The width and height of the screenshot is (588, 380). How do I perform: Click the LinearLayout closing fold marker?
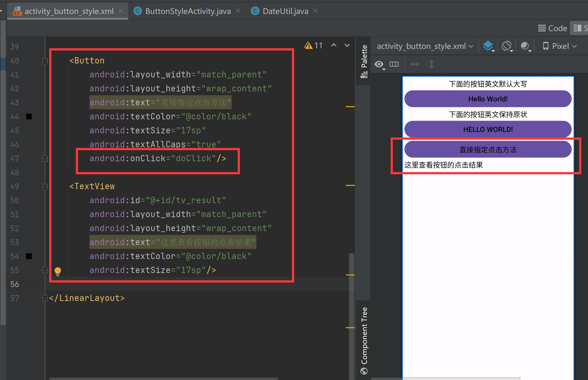(45, 298)
